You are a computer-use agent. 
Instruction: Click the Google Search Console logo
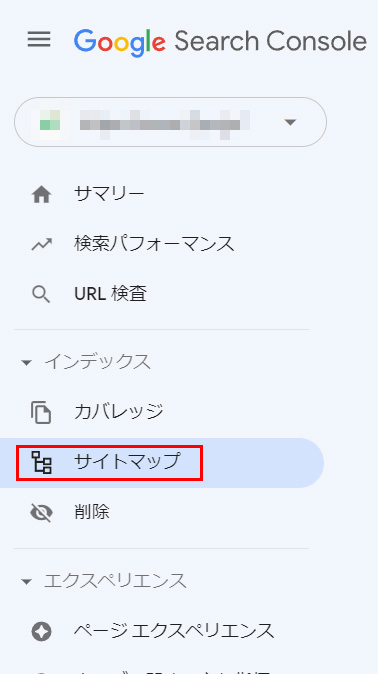click(x=220, y=42)
